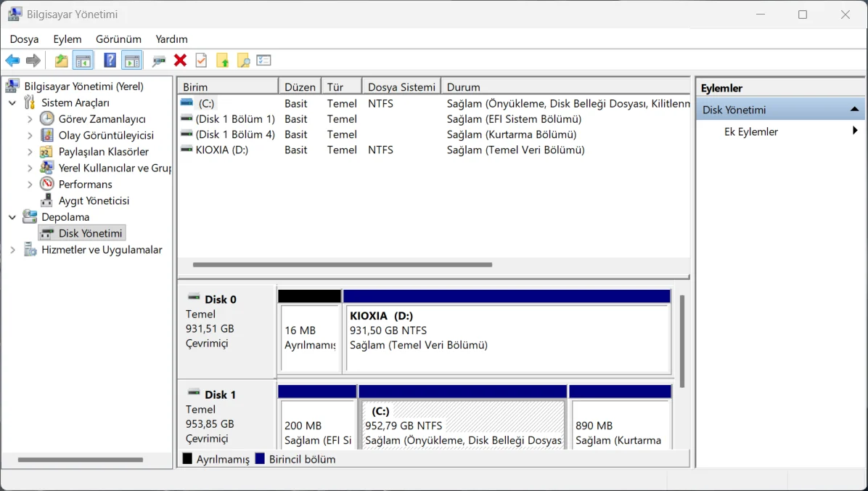Select the (Disk 1 Bölüm 4) volume row
The image size is (868, 491).
tap(435, 134)
